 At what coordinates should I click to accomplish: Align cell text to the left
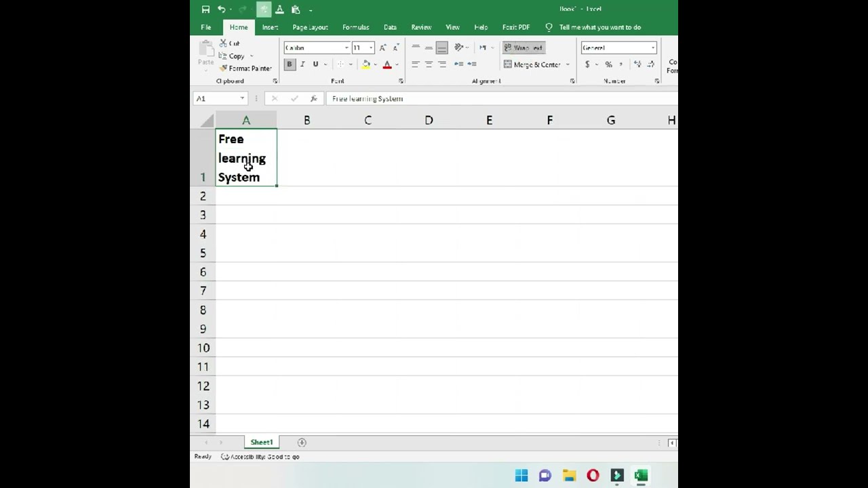[x=416, y=64]
